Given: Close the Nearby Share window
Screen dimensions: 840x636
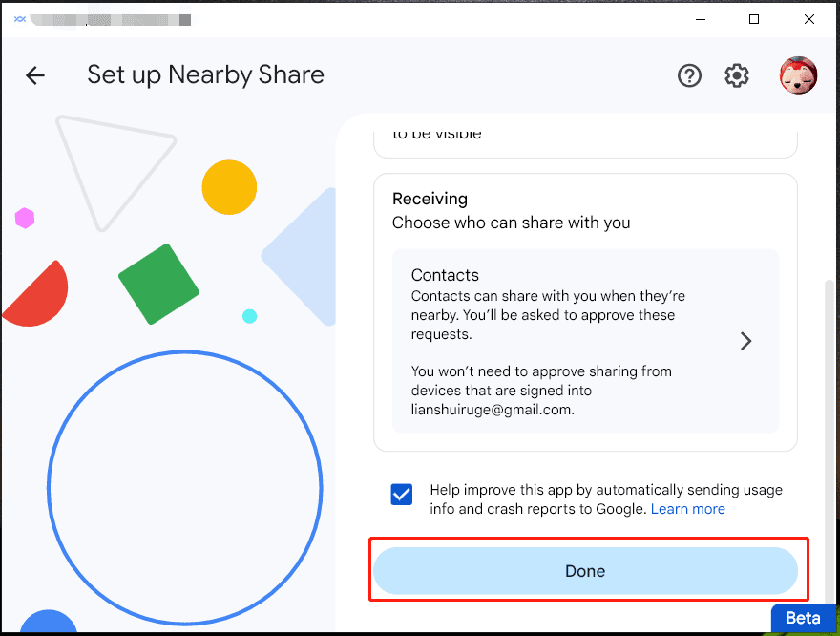Looking at the screenshot, I should pos(808,19).
